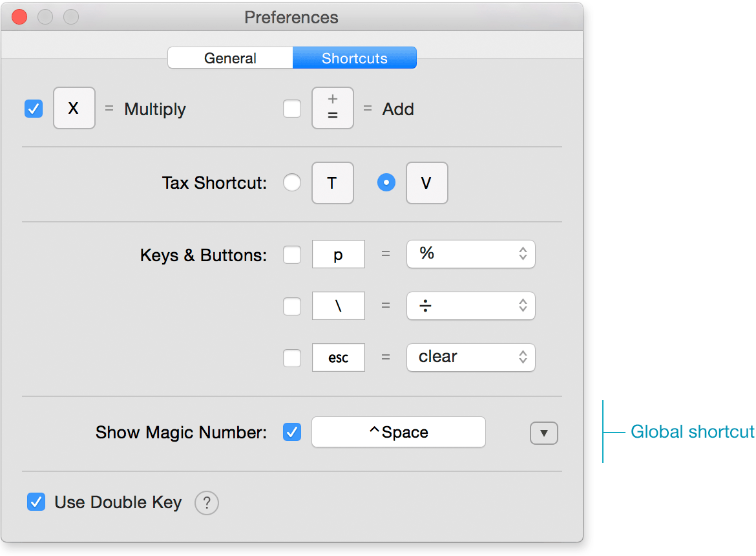The height and width of the screenshot is (556, 756).
Task: Enable the esc key mapping checkbox
Action: click(292, 358)
